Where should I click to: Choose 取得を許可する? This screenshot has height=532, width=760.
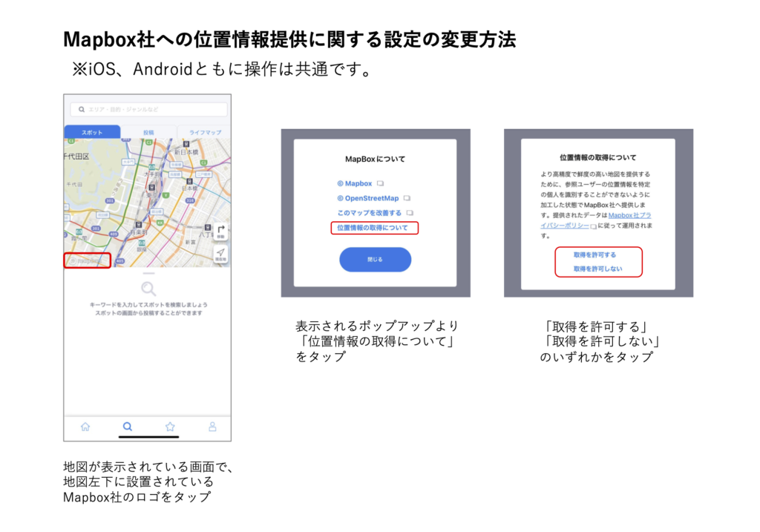594,254
